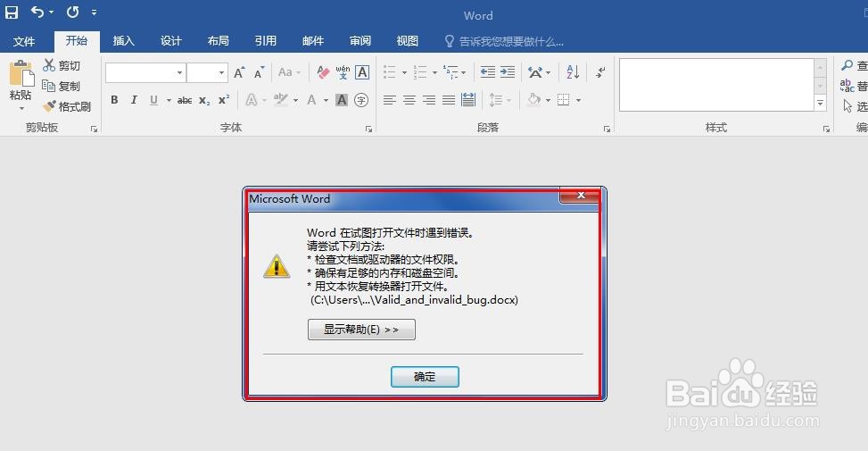Click the Align Left icon
The image size is (868, 451).
390,100
